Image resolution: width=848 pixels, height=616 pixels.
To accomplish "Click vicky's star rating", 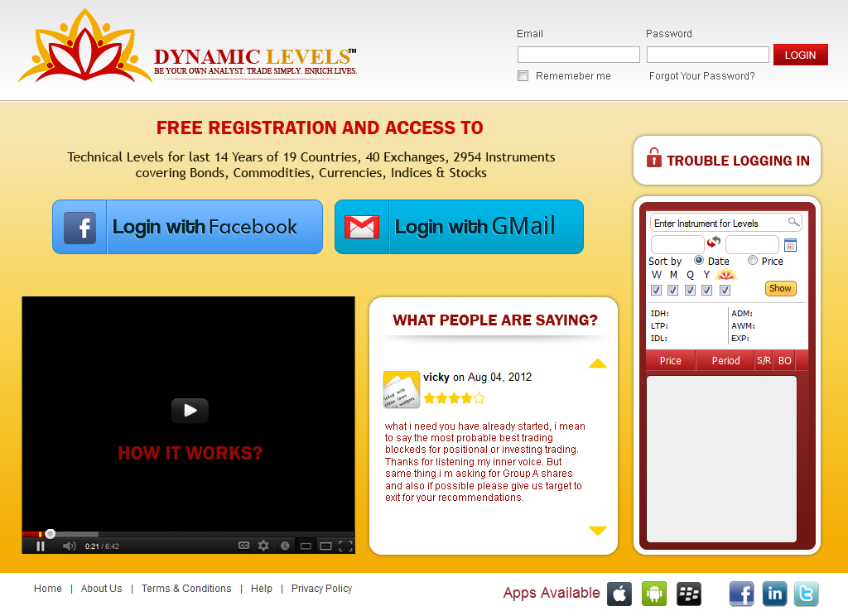I will (455, 399).
